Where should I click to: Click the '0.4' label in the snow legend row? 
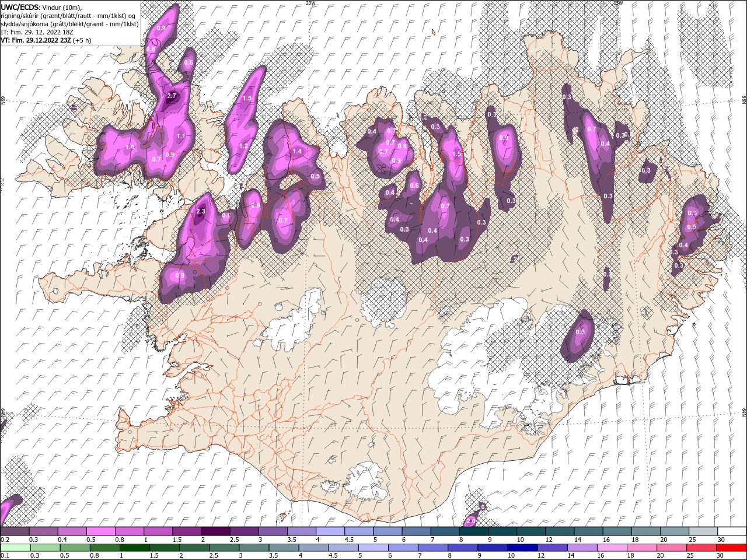pyautogui.click(x=62, y=540)
